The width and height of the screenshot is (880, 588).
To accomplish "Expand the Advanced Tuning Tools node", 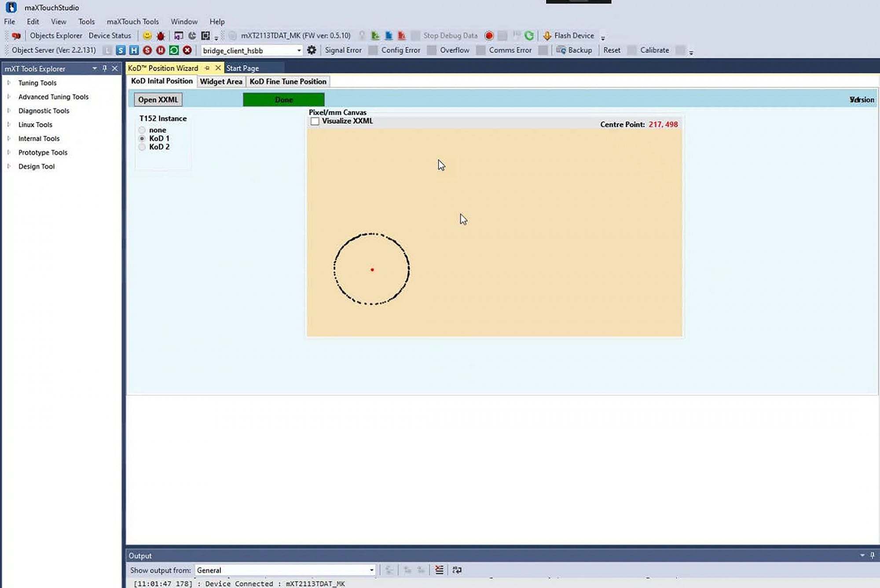I will coord(9,97).
